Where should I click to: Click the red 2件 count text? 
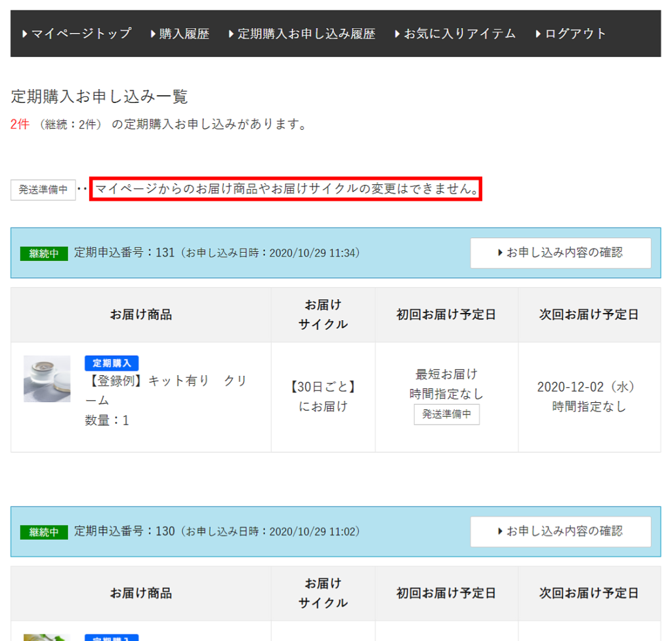click(x=20, y=124)
